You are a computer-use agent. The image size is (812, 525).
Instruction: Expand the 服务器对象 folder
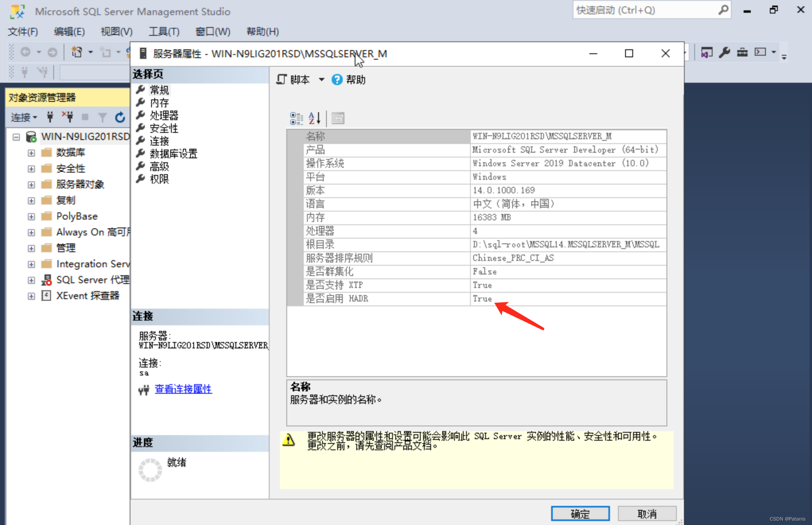point(31,185)
